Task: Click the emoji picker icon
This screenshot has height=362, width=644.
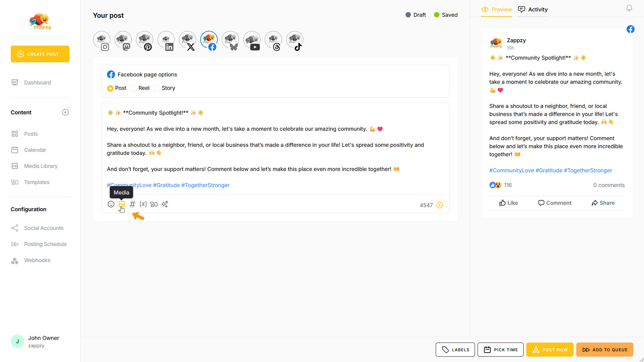Action: [111, 204]
